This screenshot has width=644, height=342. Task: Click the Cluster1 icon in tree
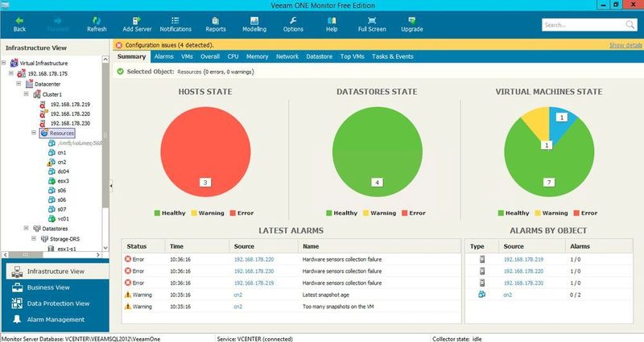[x=36, y=94]
